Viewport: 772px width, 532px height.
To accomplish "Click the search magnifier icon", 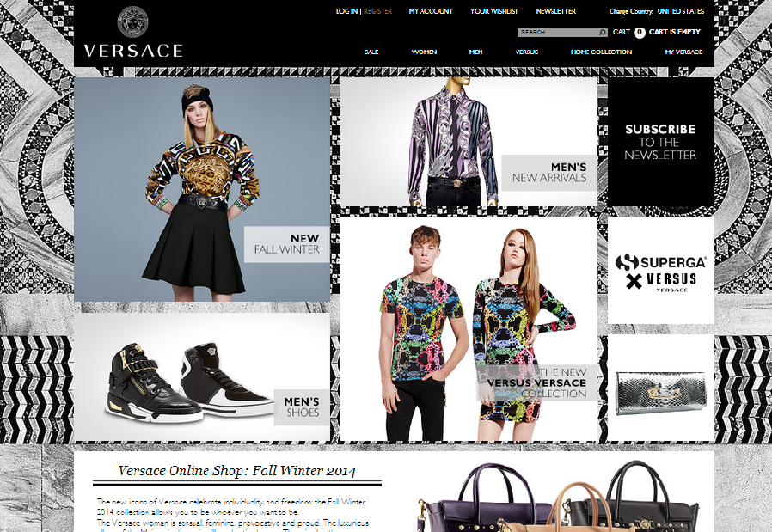I will [602, 33].
